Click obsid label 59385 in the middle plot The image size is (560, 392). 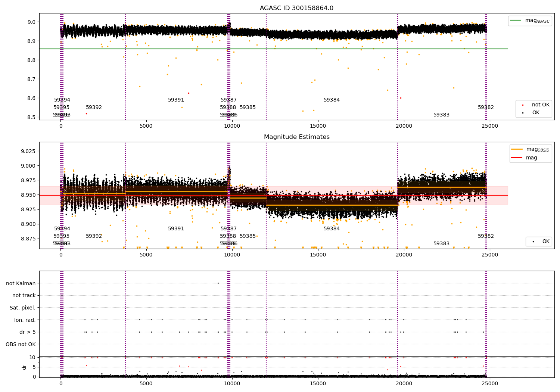tap(248, 236)
